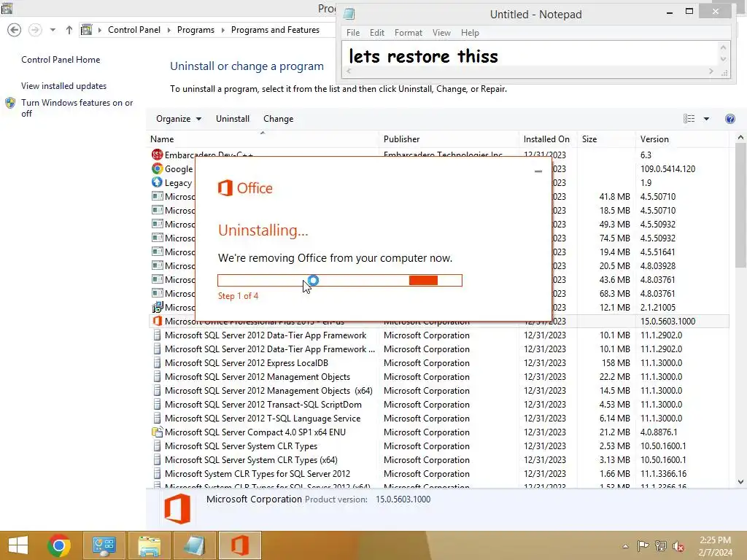Click the Change toolbar button
Screen dimensions: 747x560
(278, 119)
